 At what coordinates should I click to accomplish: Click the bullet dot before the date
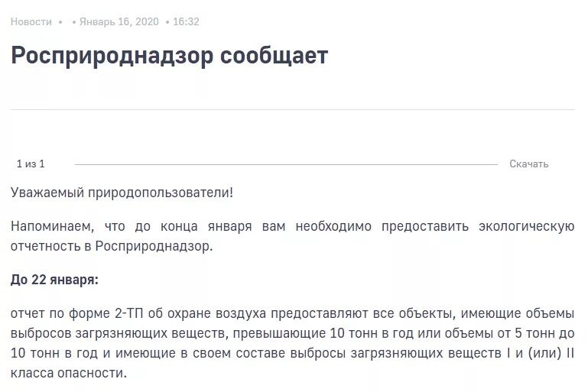coord(74,22)
